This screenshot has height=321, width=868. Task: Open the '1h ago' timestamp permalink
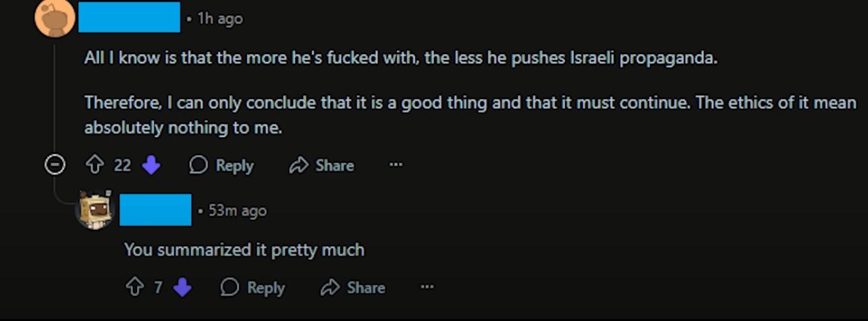point(220,19)
